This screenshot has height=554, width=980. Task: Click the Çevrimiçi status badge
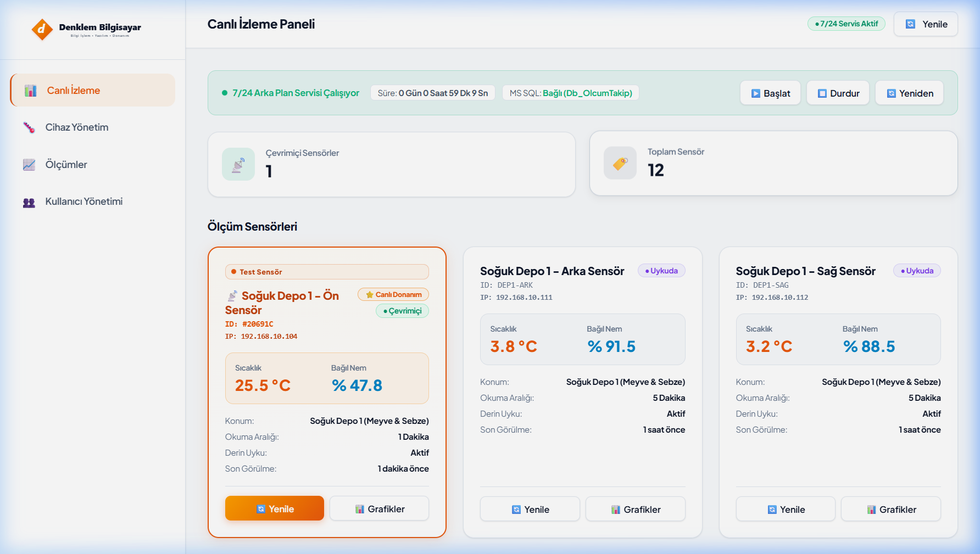coord(402,311)
